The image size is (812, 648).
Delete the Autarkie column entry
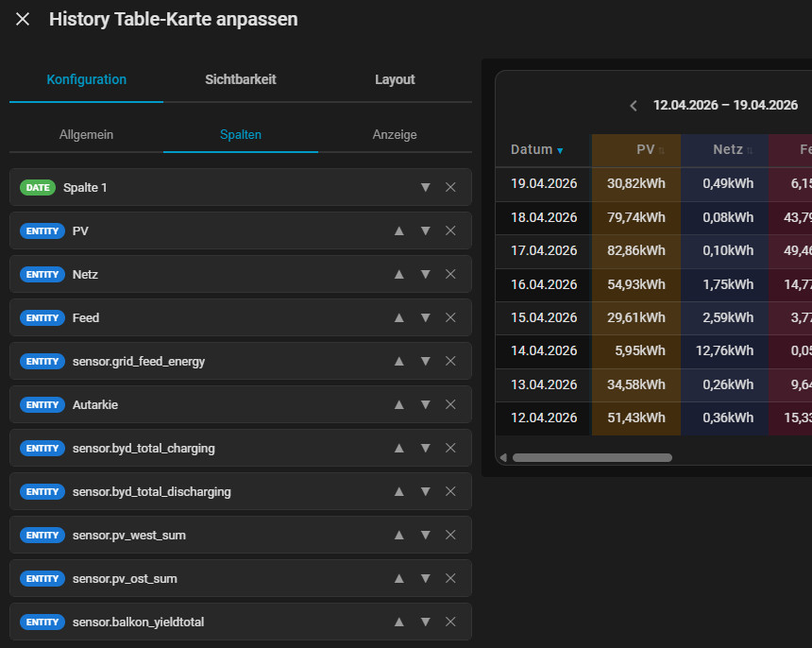450,404
